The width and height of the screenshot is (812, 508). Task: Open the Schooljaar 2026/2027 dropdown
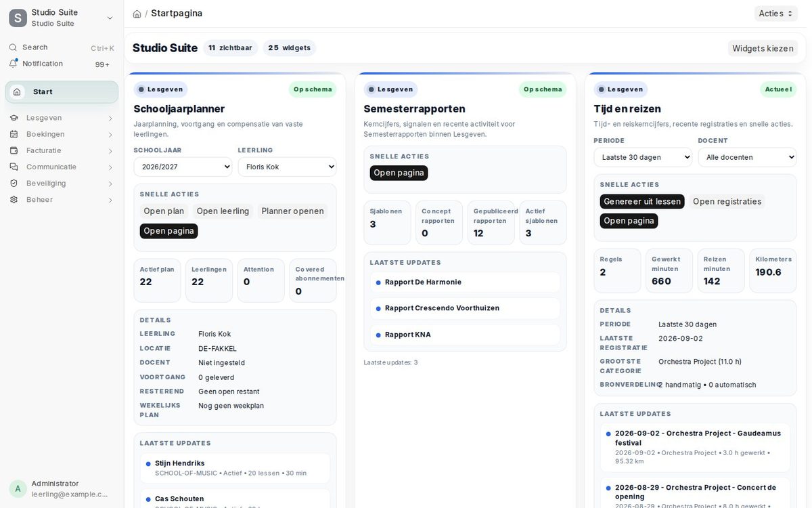pyautogui.click(x=183, y=167)
